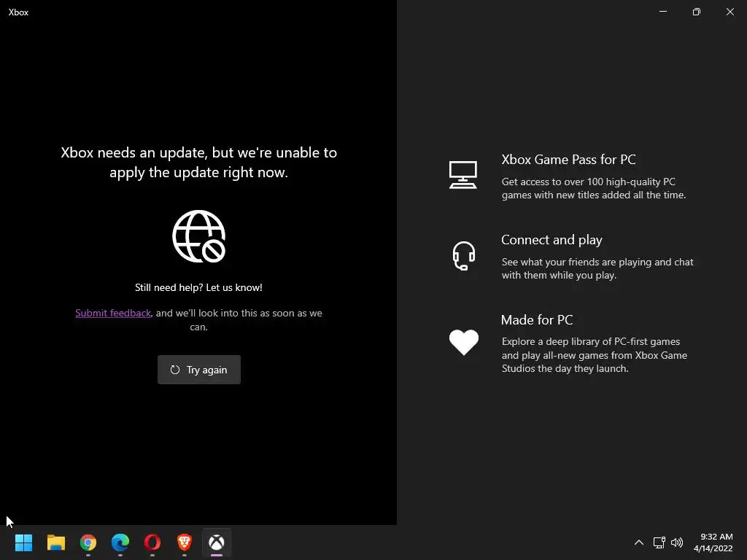Viewport: 747px width, 560px height.
Task: Click the no-connection globe icon
Action: 198,236
